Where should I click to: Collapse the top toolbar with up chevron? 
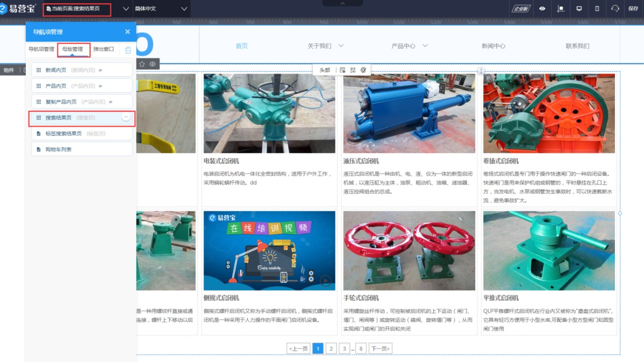tap(342, 3)
